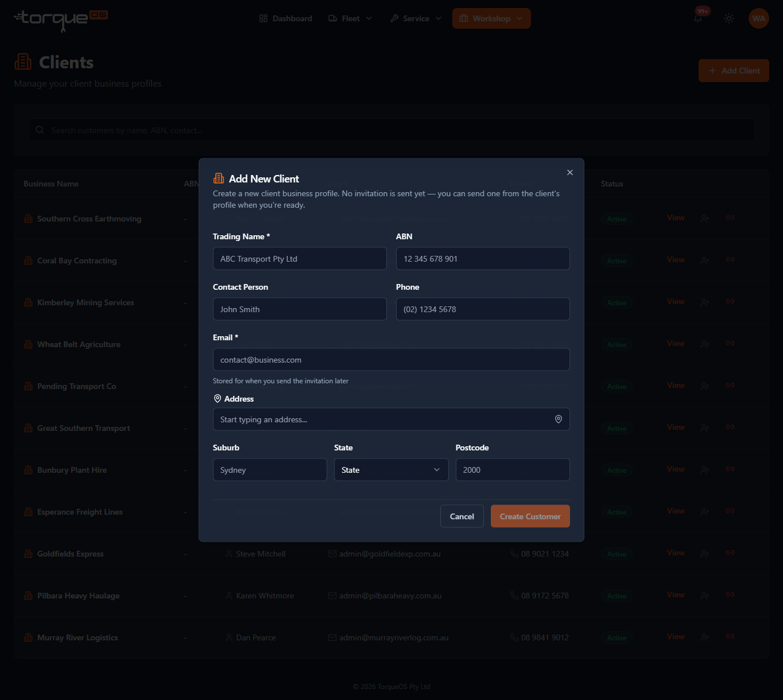Click link icon for Pending Transport Co
This screenshot has height=700, width=783.
(x=730, y=385)
